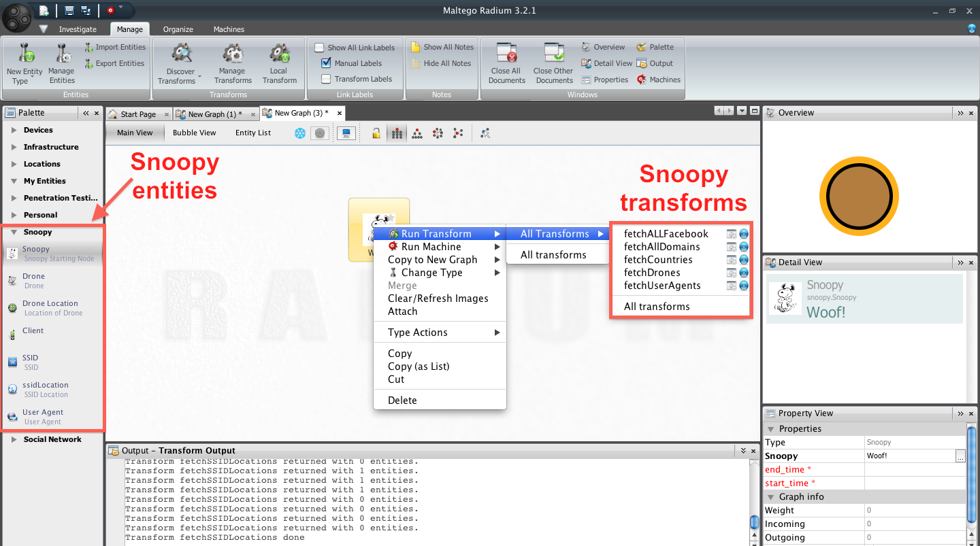
Task: Collapse the Snoopy palette category
Action: point(14,232)
